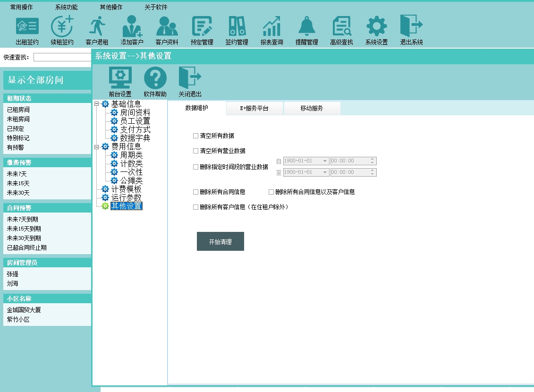Enable the 清空所有数据 checkbox
Viewport: 534px width, 392px height.
tap(195, 136)
